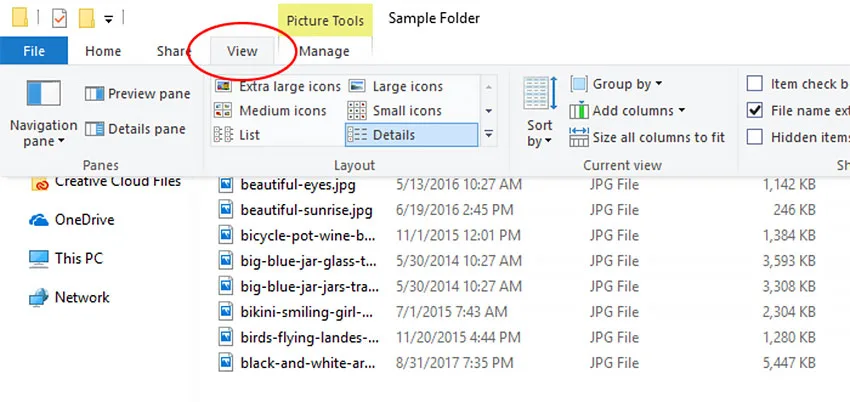Open the Group by dropdown

click(x=616, y=84)
